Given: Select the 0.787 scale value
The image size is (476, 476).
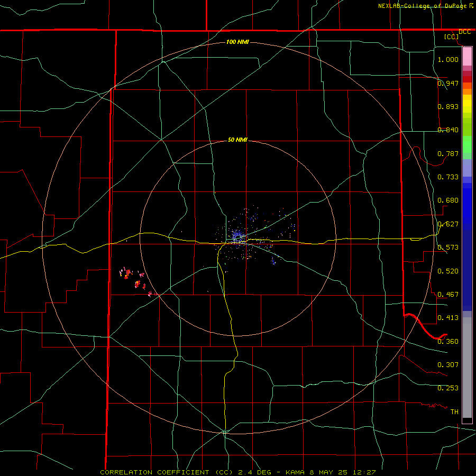Looking at the screenshot, I should (448, 153).
